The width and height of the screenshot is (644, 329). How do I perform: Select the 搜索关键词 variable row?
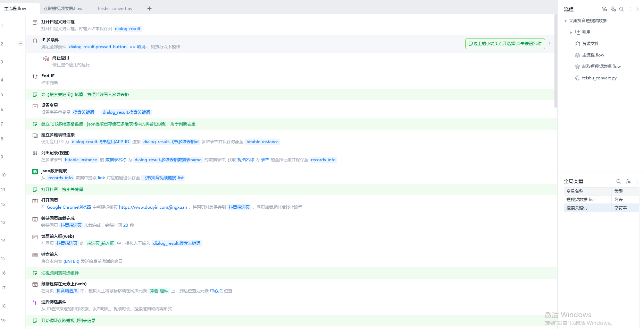pos(601,208)
